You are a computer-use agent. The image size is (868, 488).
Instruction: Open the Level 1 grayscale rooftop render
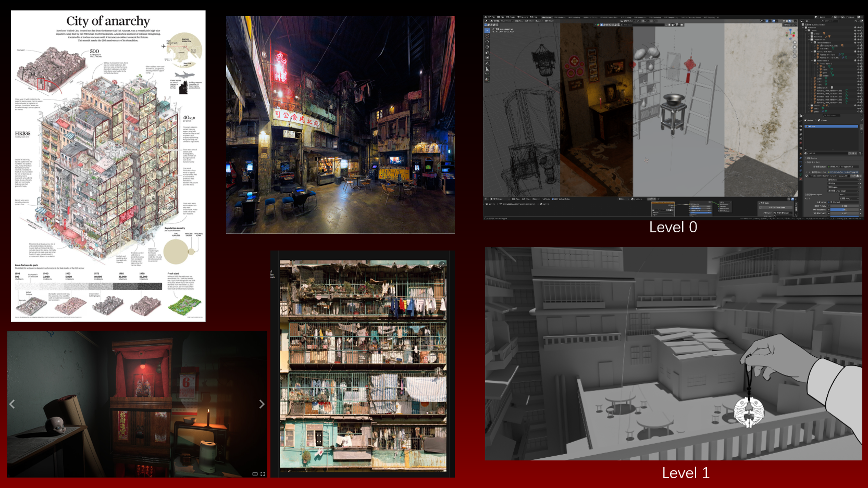coord(674,354)
